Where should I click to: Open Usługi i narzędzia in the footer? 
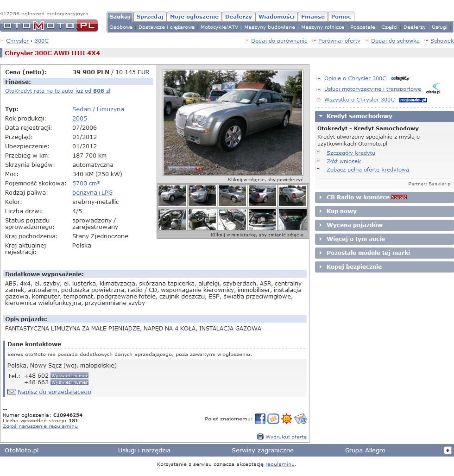coord(144,450)
